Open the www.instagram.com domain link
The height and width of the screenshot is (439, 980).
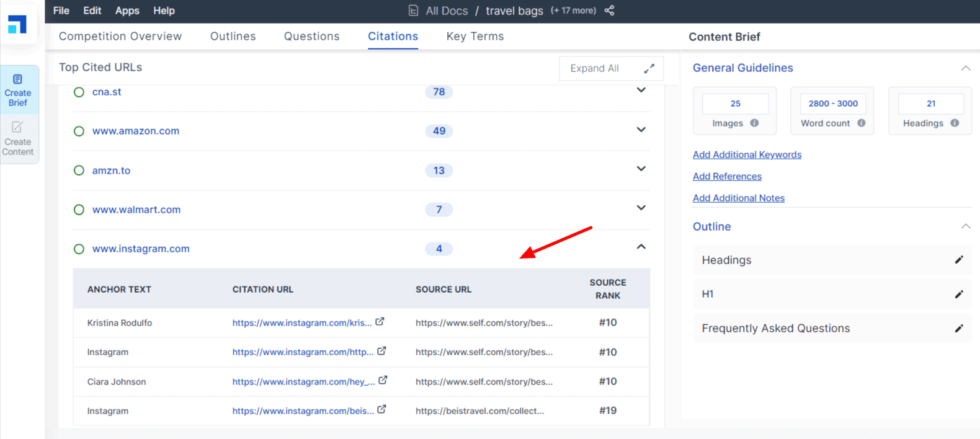(x=141, y=249)
